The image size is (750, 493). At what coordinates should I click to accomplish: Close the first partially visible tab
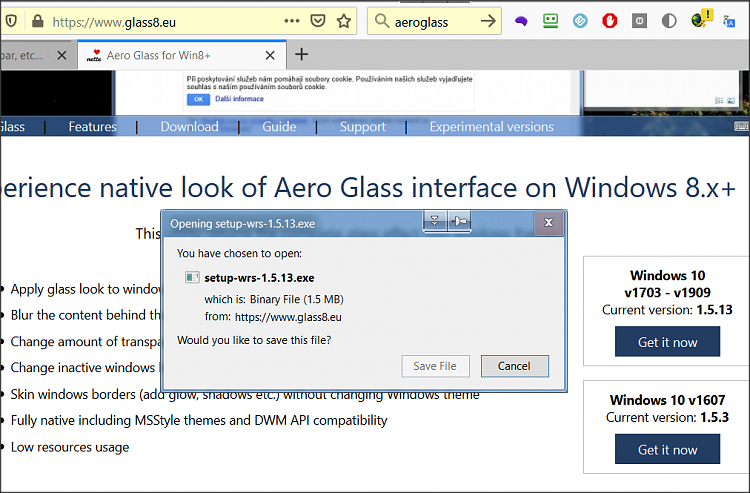62,55
